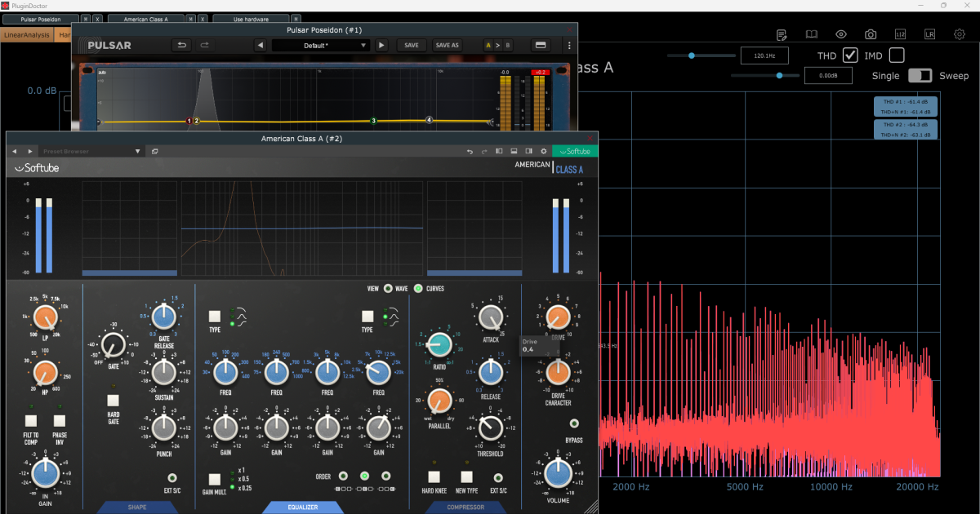Open Softube plugin settings gear
980x514 pixels.
click(544, 151)
